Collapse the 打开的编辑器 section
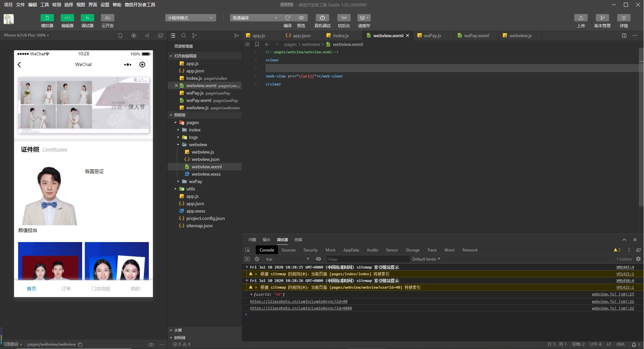The height and width of the screenshot is (349, 644). (171, 56)
